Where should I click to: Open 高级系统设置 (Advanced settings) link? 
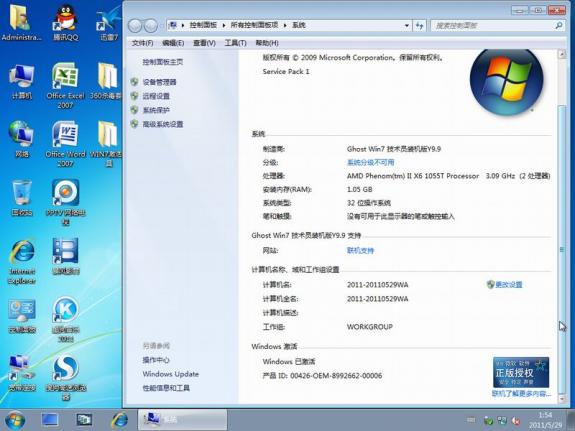pyautogui.click(x=163, y=124)
